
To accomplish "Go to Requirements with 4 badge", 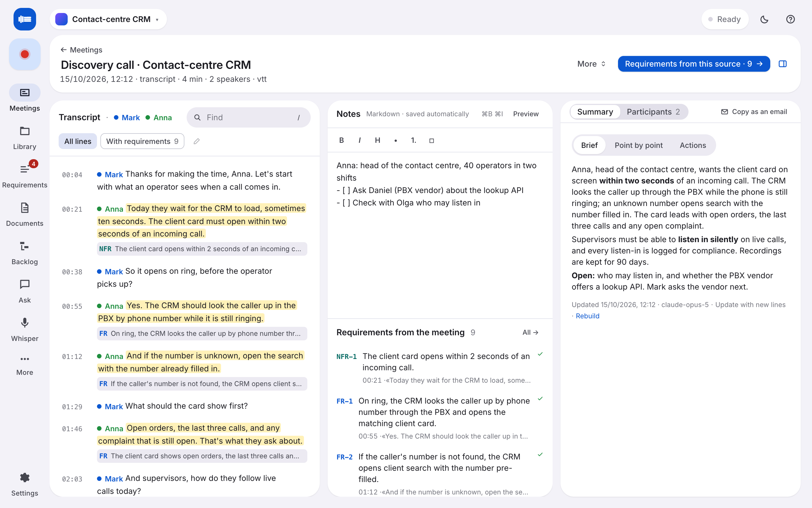I will pyautogui.click(x=25, y=175).
